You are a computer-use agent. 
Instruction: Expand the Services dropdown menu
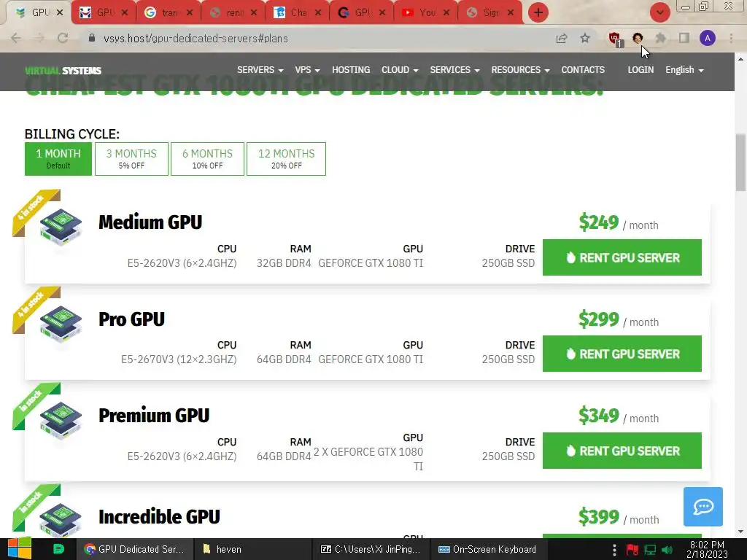pyautogui.click(x=454, y=70)
